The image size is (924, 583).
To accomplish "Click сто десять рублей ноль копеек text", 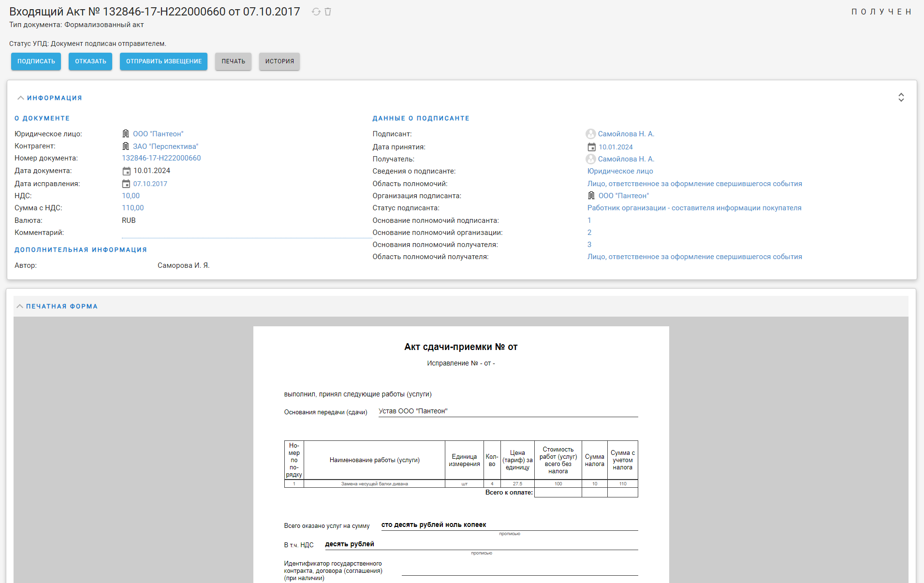I will click(434, 525).
